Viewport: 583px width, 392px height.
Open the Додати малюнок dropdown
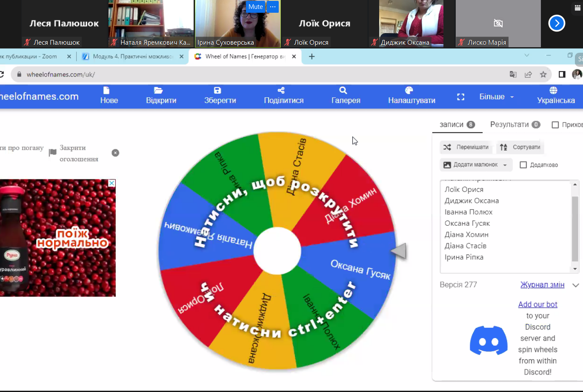click(x=476, y=165)
